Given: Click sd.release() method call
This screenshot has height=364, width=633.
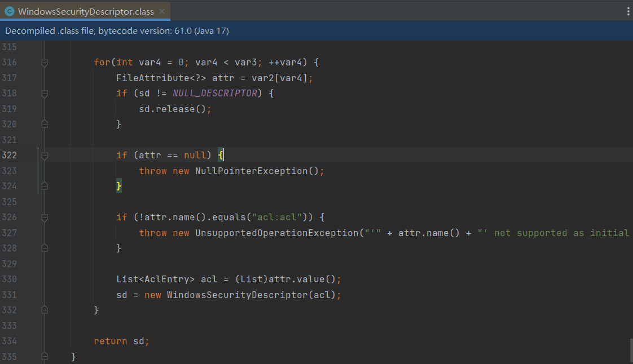Looking at the screenshot, I should [173, 109].
